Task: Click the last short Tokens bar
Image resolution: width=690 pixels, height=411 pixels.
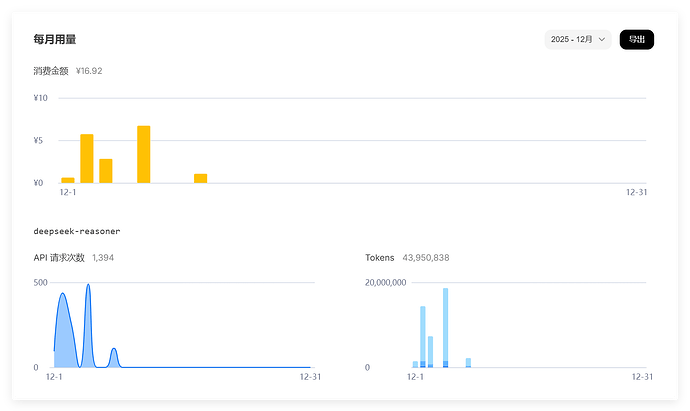Action: point(468,363)
